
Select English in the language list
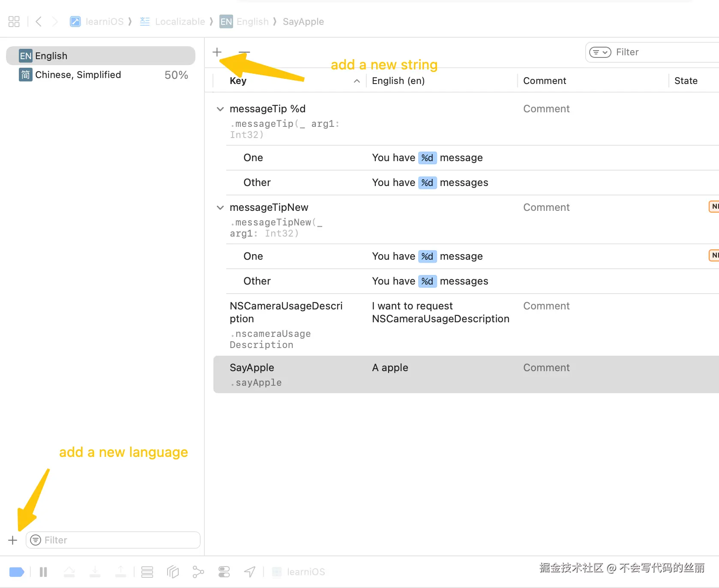click(101, 56)
